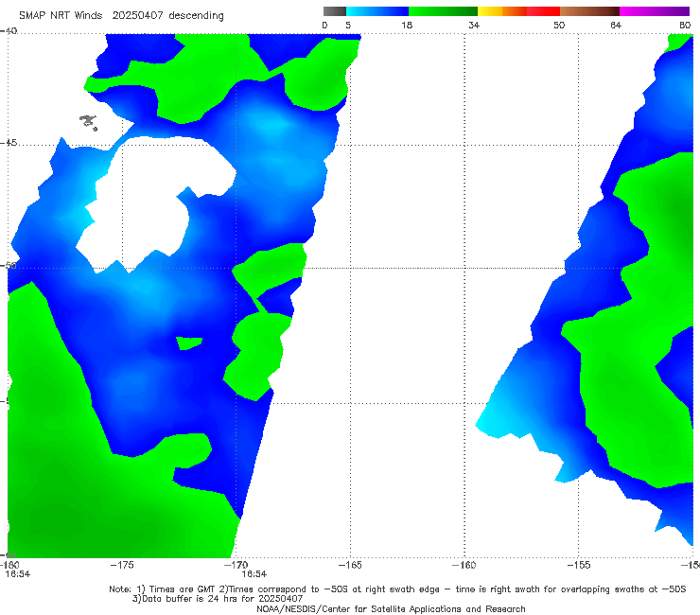
Task: Click the "-45" latitude axis label
Action: [x=9, y=143]
